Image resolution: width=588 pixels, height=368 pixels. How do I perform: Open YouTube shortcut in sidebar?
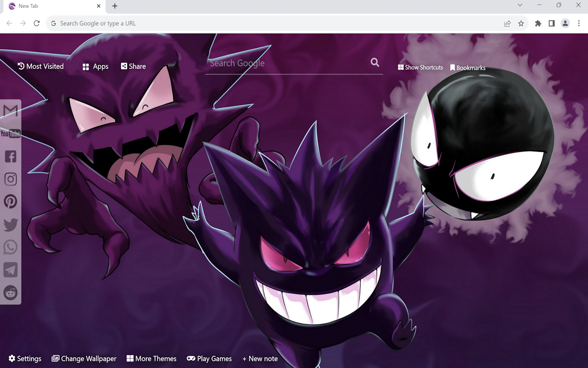coord(10,133)
